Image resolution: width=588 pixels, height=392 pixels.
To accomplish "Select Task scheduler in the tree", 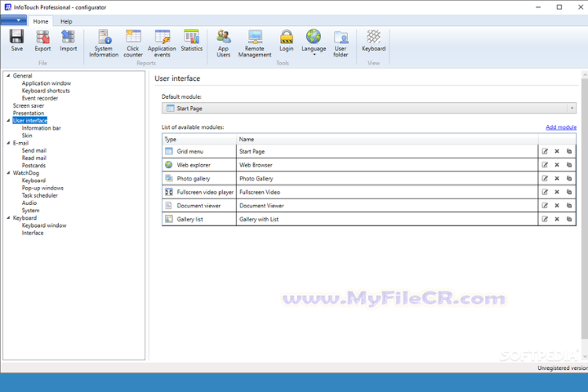I will (40, 195).
